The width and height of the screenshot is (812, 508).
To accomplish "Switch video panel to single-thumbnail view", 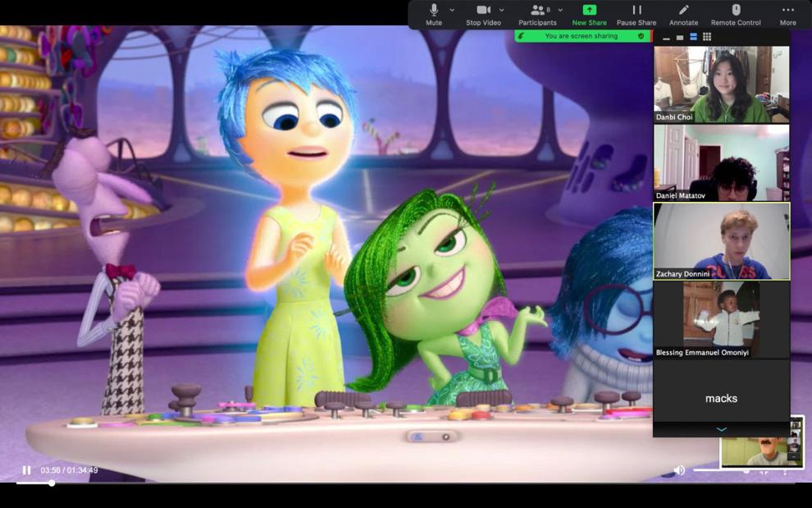I will pos(680,38).
